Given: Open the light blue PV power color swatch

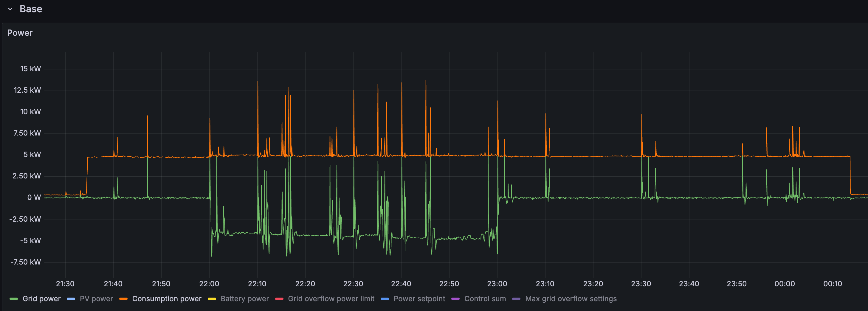Looking at the screenshot, I should [71, 299].
